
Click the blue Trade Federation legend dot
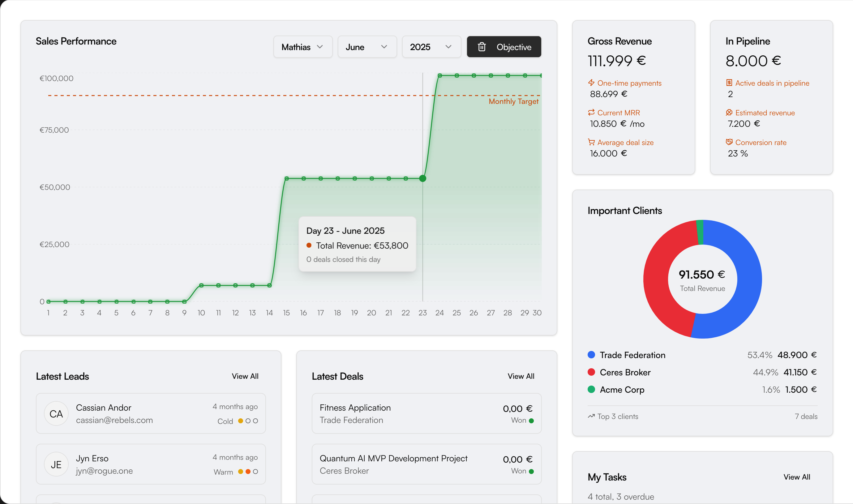(591, 355)
